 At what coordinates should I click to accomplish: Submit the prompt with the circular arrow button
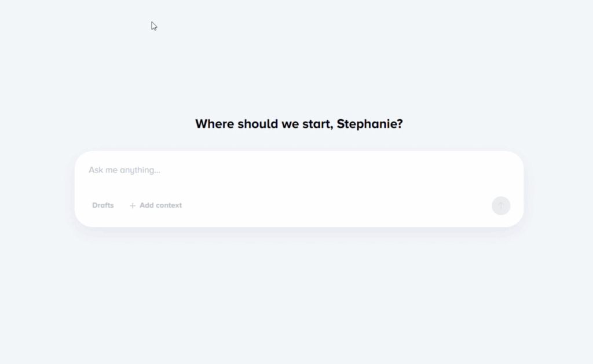pyautogui.click(x=501, y=205)
